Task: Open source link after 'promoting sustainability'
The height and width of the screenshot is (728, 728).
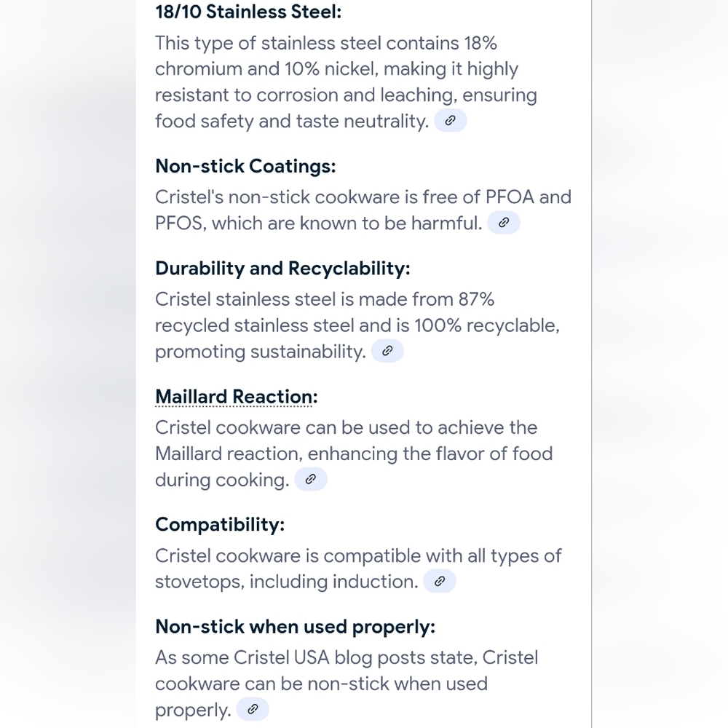Action: 387,351
